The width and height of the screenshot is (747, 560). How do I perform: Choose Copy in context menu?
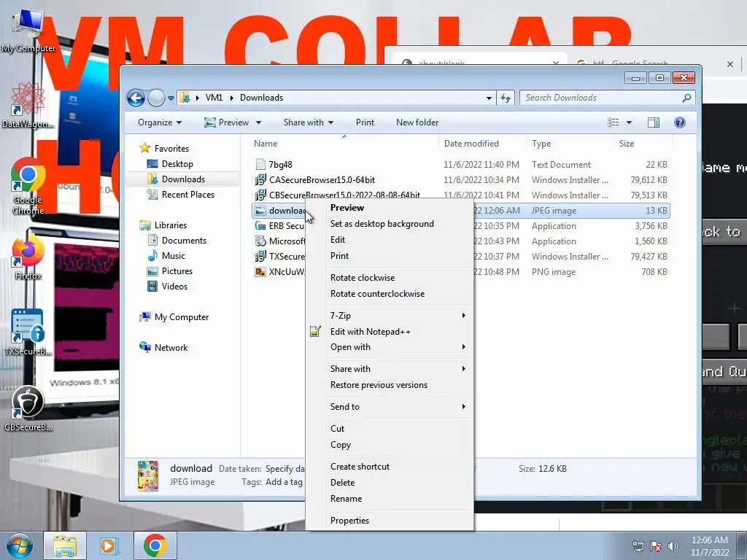pyautogui.click(x=341, y=445)
